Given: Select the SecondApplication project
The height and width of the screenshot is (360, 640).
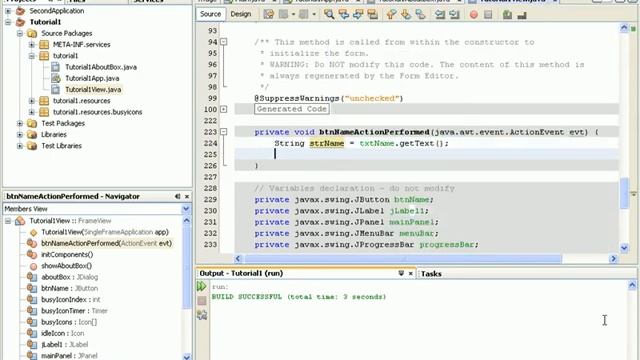Looking at the screenshot, I should tap(57, 11).
